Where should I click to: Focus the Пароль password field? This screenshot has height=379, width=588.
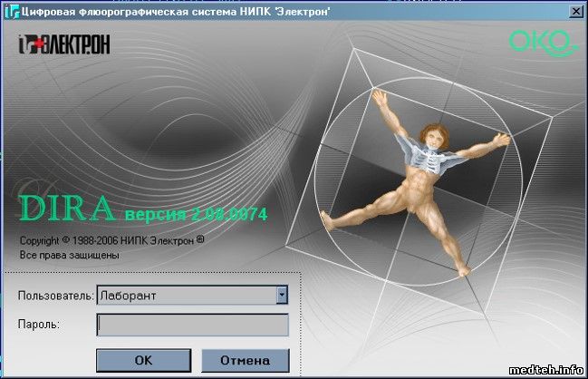(192, 324)
